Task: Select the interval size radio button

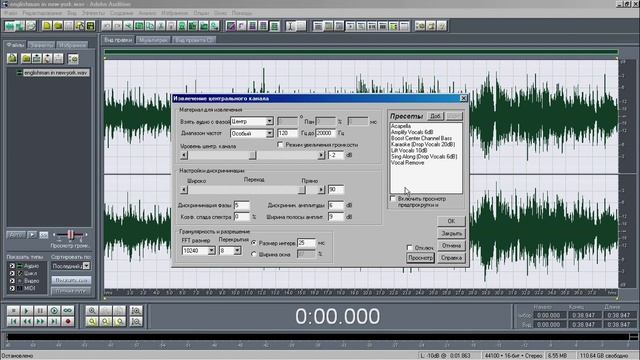Action: coord(253,242)
